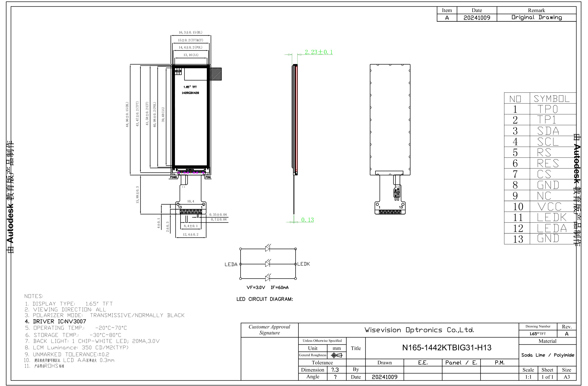Image resolution: width=588 pixels, height=386 pixels.
Task: Select the 142RGBX428 resolution label
Action: coord(190,93)
